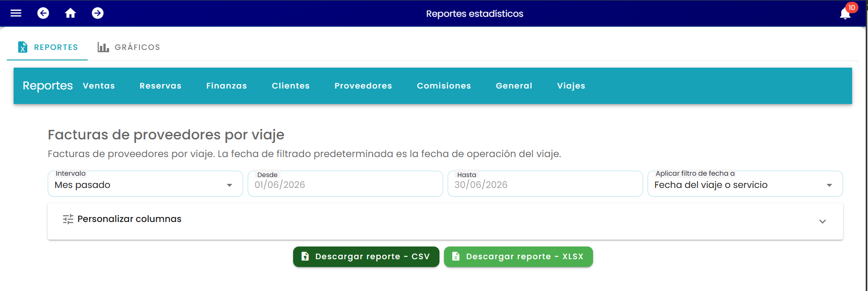Go to home via house icon
Viewport: 868px width, 291px height.
click(x=70, y=13)
